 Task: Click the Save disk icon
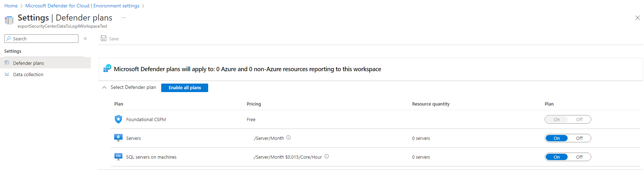pyautogui.click(x=104, y=38)
